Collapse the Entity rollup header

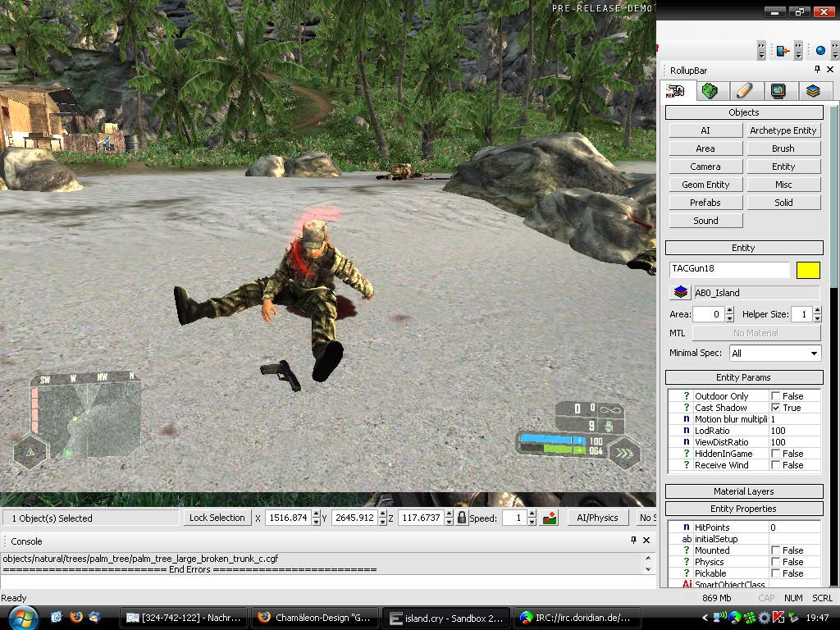tap(743, 248)
